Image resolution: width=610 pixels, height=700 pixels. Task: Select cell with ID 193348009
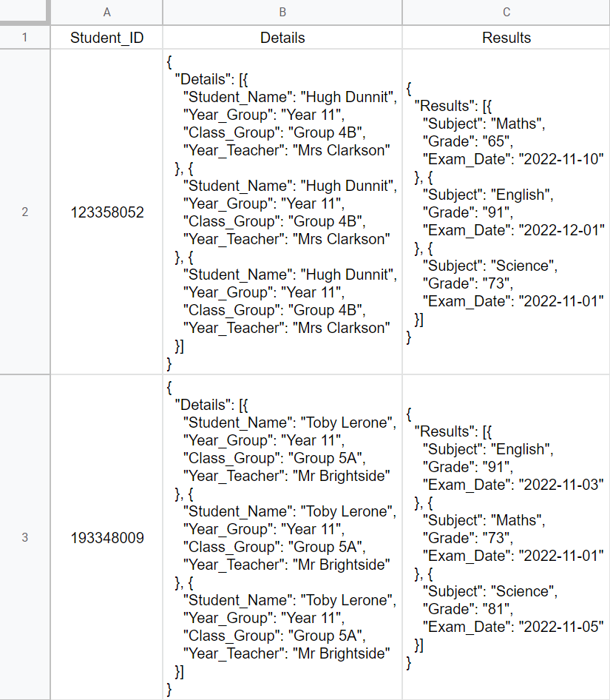106,537
